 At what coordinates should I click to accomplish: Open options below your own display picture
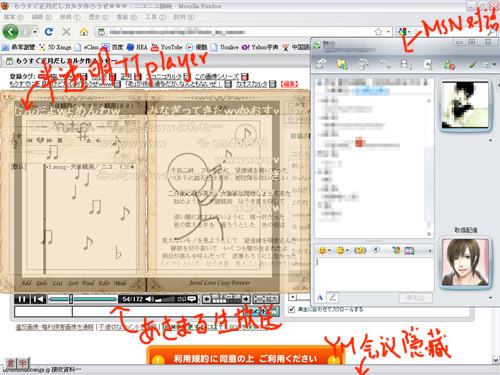point(490,298)
